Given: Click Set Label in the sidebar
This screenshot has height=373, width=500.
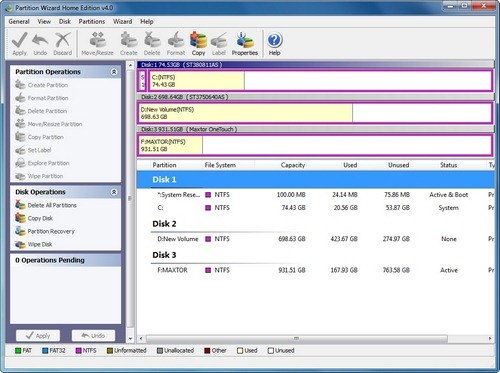Looking at the screenshot, I should tap(33, 150).
